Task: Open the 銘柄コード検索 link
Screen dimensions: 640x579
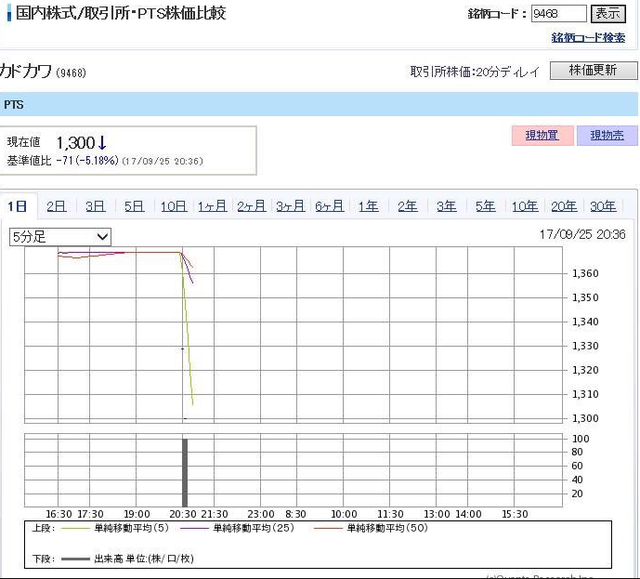Action: (588, 38)
